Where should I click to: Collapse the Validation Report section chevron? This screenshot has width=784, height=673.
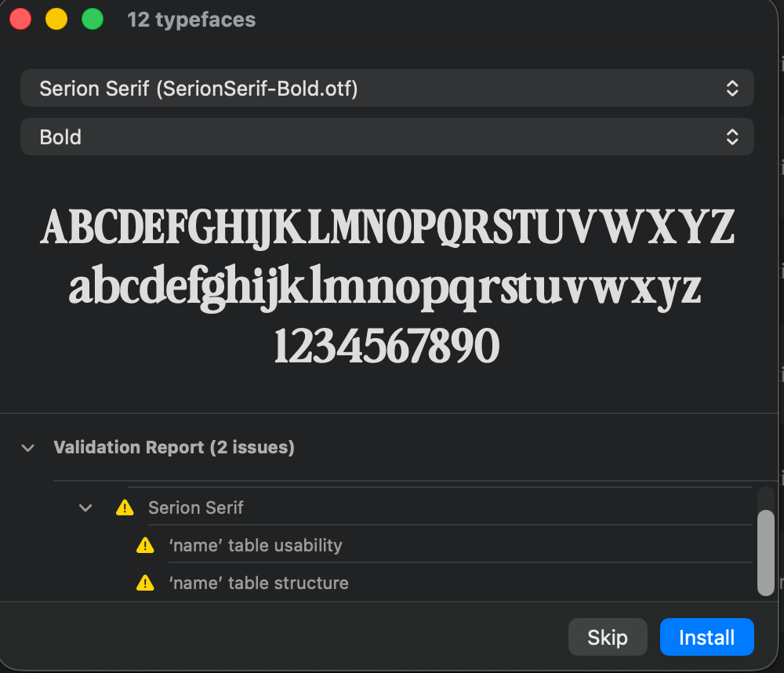pyautogui.click(x=28, y=448)
